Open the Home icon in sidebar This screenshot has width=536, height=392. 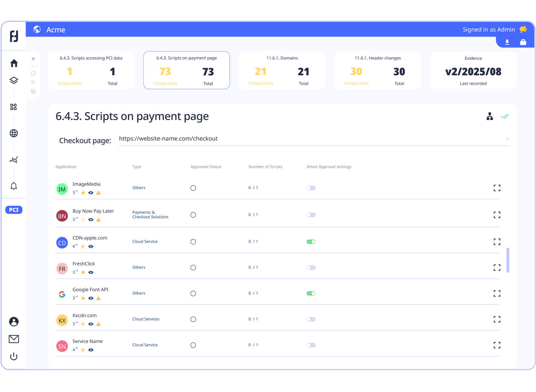14,63
